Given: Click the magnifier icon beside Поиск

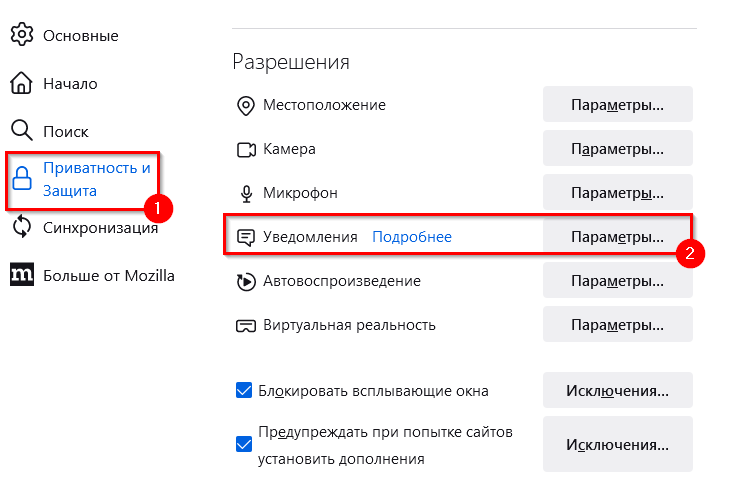Looking at the screenshot, I should [x=22, y=131].
